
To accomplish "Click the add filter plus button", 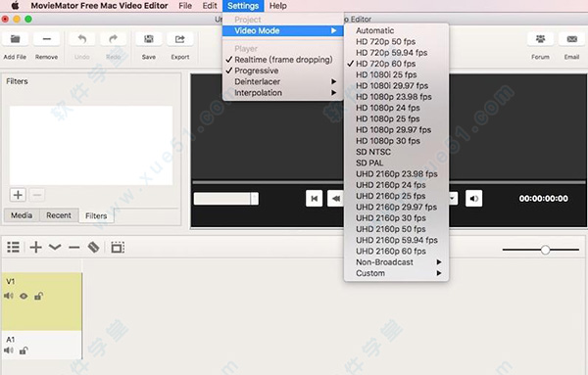I will pyautogui.click(x=18, y=195).
